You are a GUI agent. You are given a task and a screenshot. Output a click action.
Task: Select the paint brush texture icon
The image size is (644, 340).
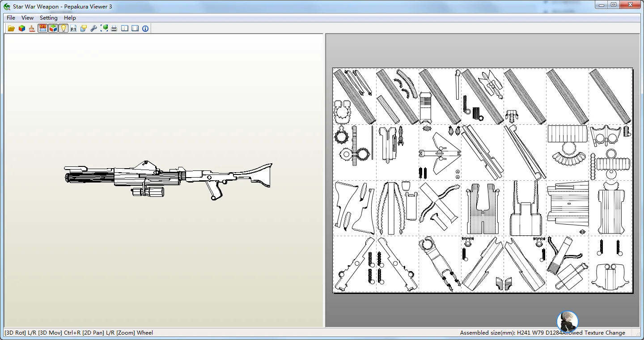[32, 29]
